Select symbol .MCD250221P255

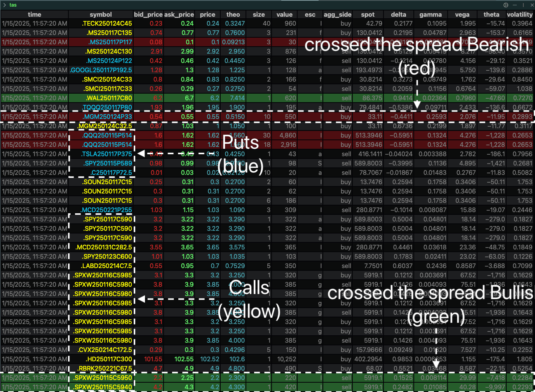[106, 210]
